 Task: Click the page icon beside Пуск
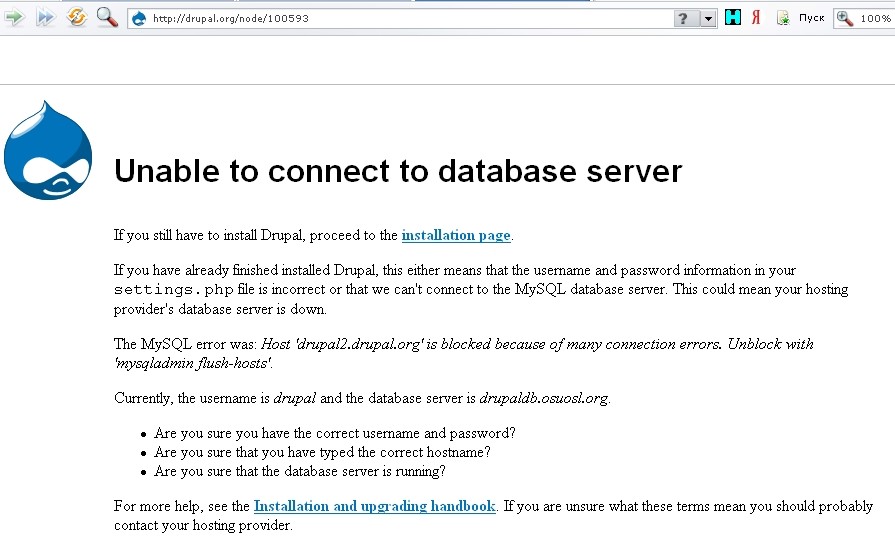[783, 18]
